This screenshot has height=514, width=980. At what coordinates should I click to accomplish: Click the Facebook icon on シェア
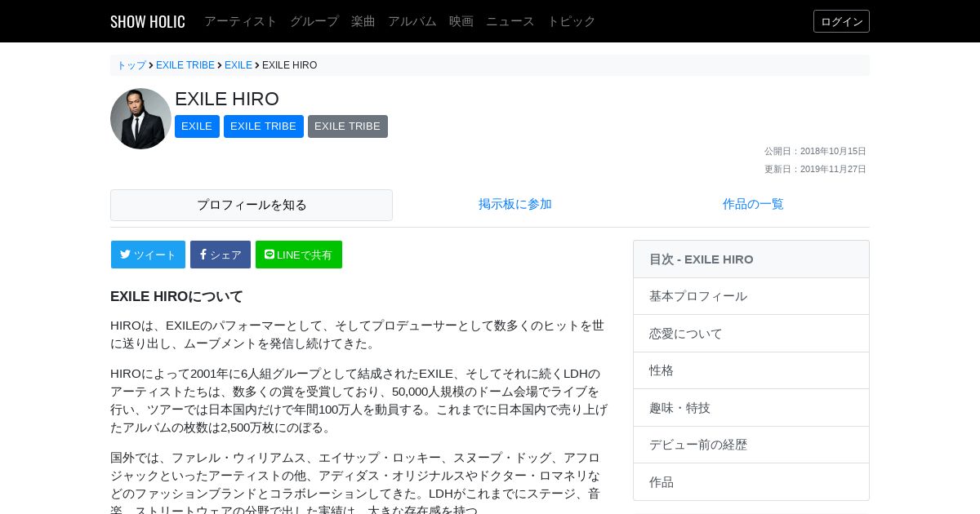[x=203, y=254]
